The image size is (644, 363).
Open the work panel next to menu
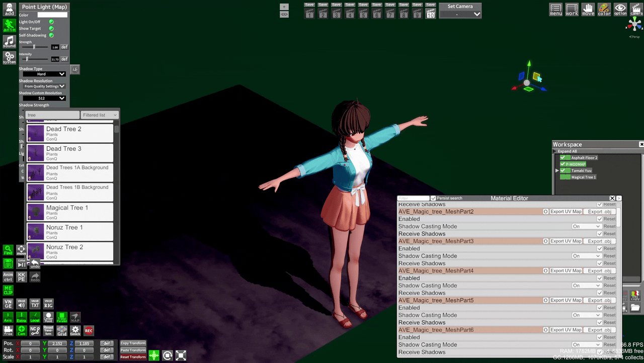pos(572,10)
